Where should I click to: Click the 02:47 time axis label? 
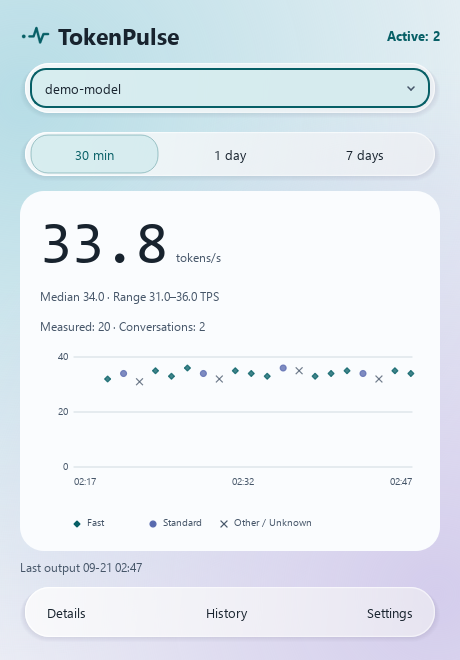click(x=401, y=482)
